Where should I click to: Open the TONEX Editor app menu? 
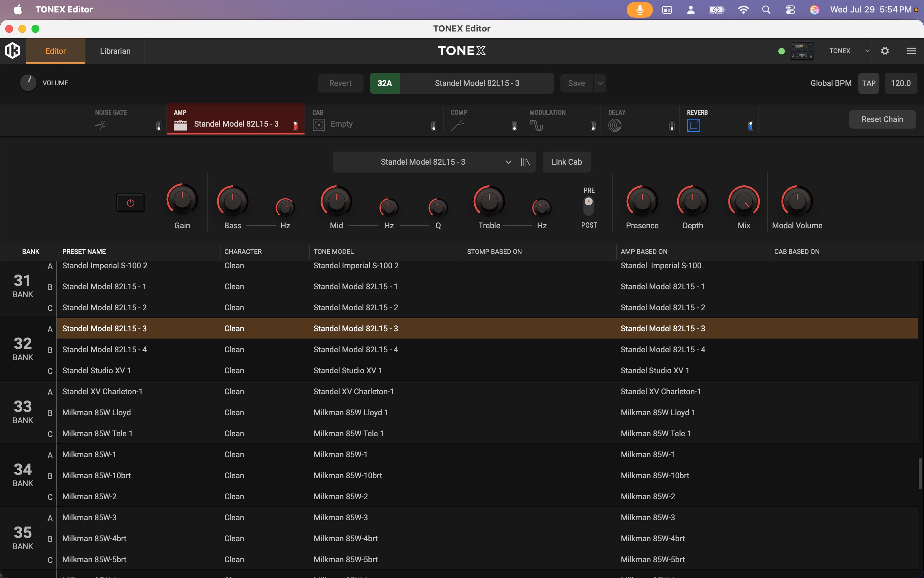click(x=64, y=10)
